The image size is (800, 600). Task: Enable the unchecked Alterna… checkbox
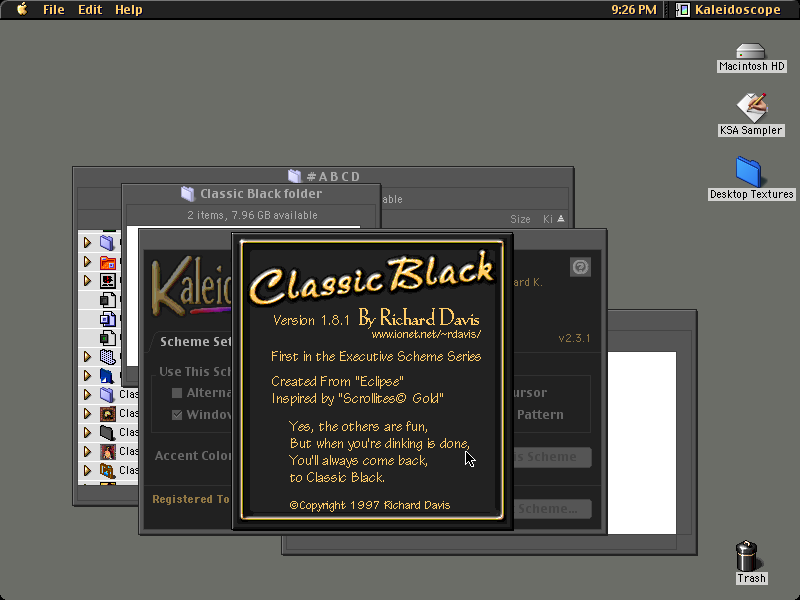[177, 393]
